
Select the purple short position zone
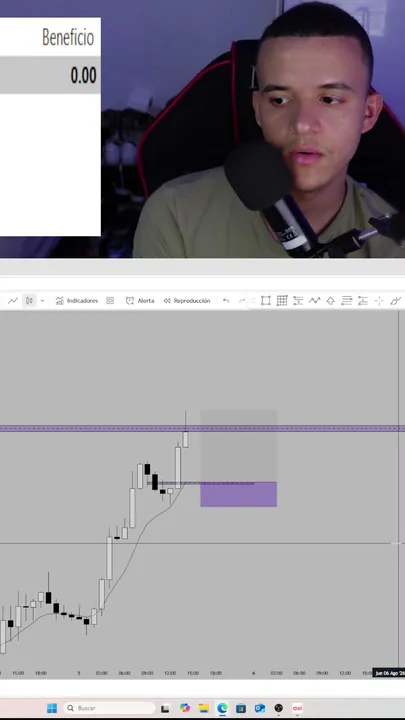coord(238,495)
